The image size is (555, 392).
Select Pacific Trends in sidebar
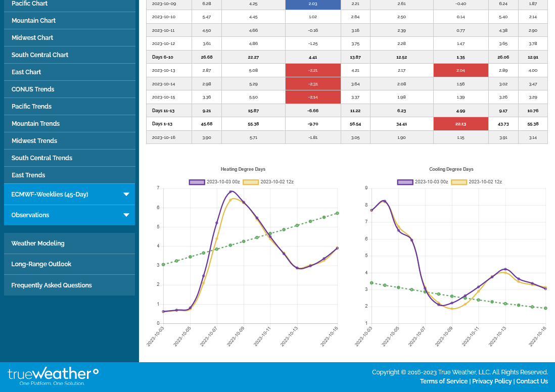(31, 107)
